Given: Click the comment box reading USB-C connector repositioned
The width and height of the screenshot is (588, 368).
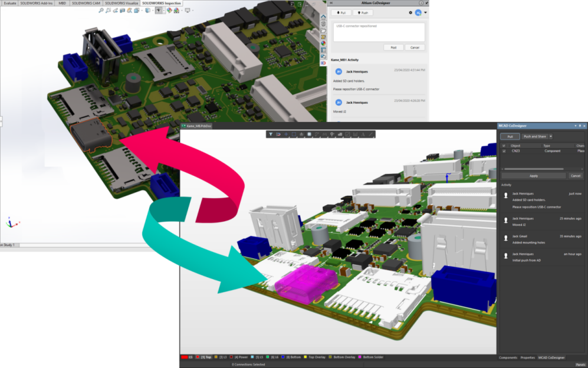Looking at the screenshot, I should pos(379,32).
